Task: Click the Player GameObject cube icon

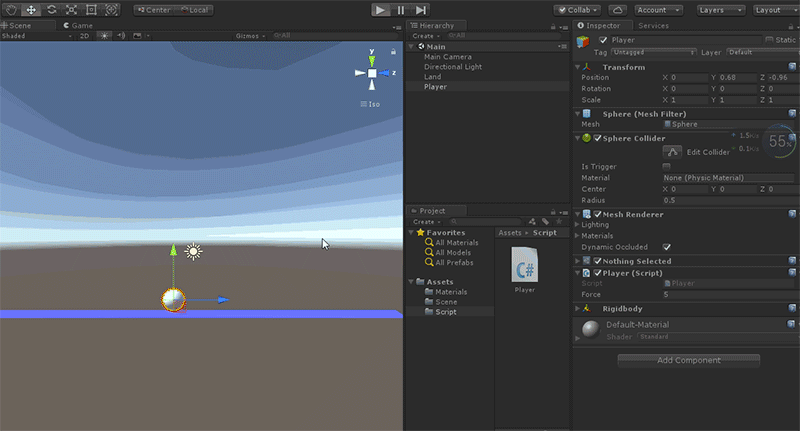Action: click(583, 42)
